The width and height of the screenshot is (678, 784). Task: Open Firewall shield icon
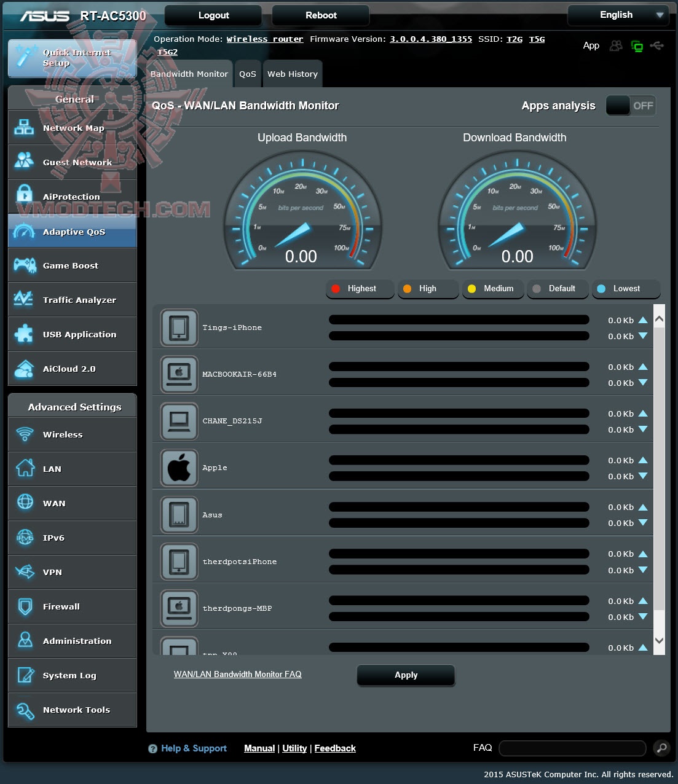(x=25, y=606)
